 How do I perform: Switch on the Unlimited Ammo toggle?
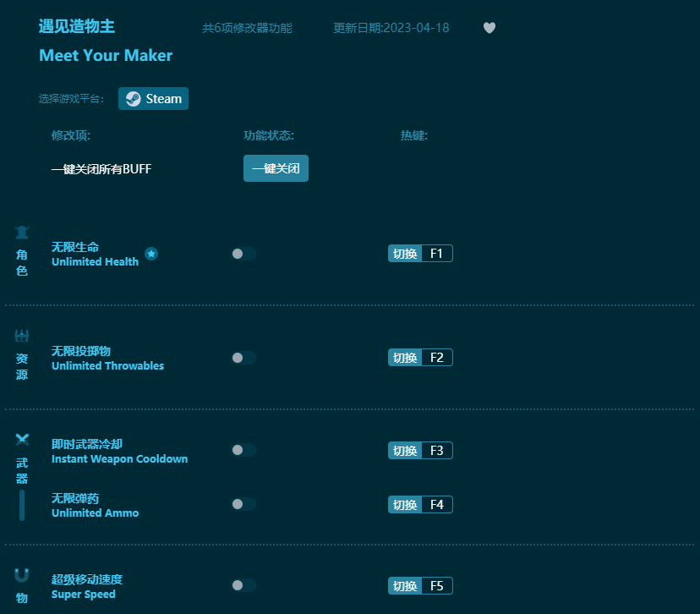click(243, 504)
